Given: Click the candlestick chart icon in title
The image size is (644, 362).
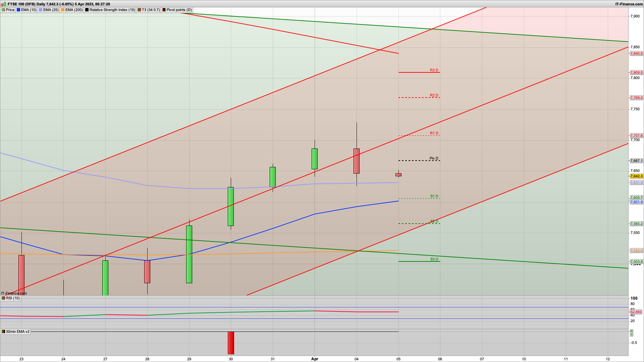Looking at the screenshot, I should pos(4,4).
